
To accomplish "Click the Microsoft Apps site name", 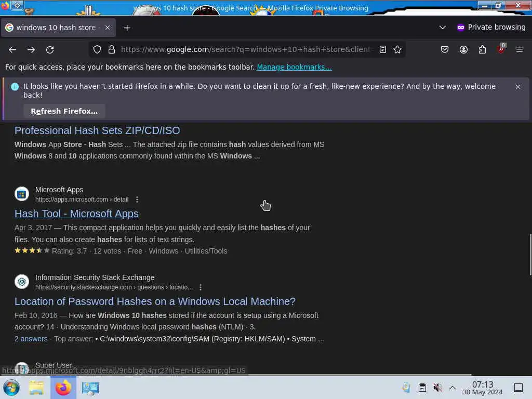I will 59,190.
